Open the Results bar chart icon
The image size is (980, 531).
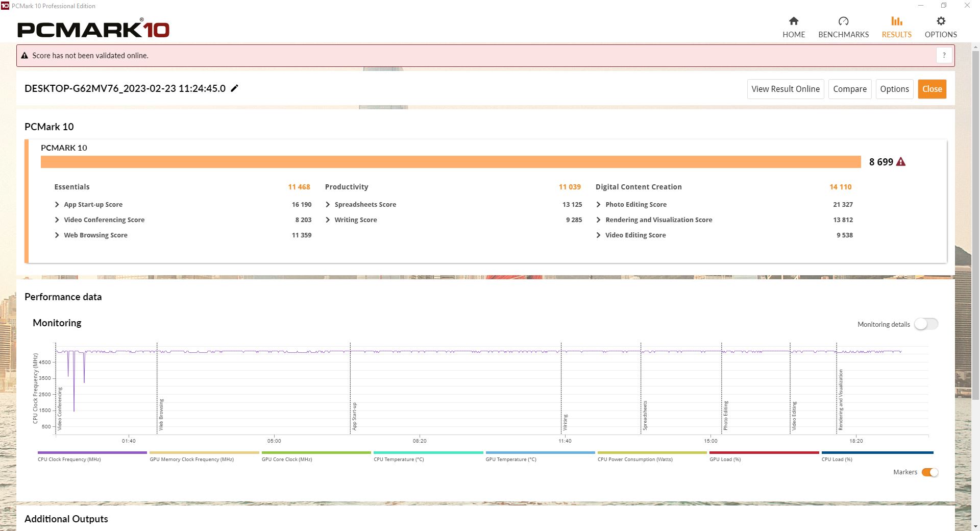point(896,21)
